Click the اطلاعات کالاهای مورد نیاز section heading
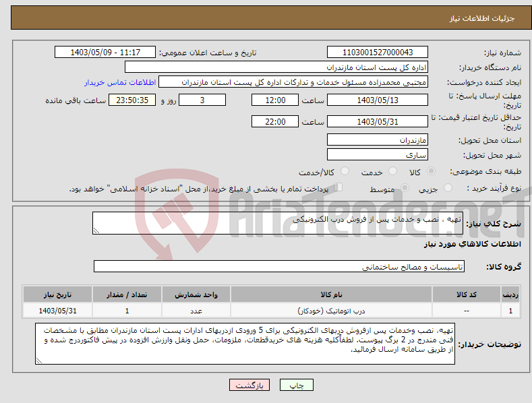Screen dimensions: 532x403 point(472,244)
